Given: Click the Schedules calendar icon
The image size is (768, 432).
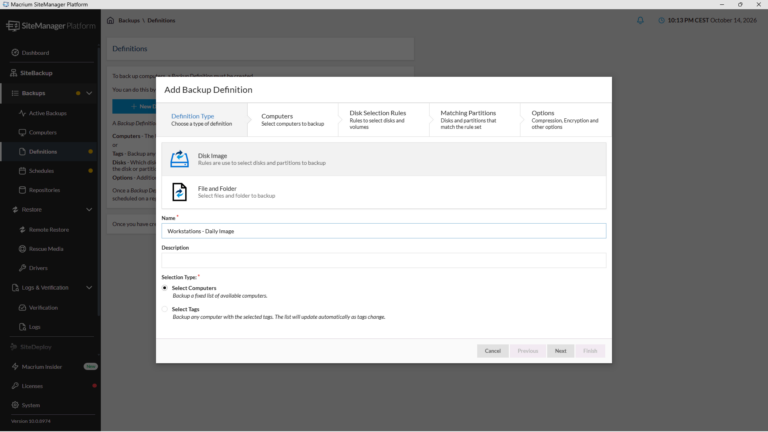Looking at the screenshot, I should (x=22, y=170).
